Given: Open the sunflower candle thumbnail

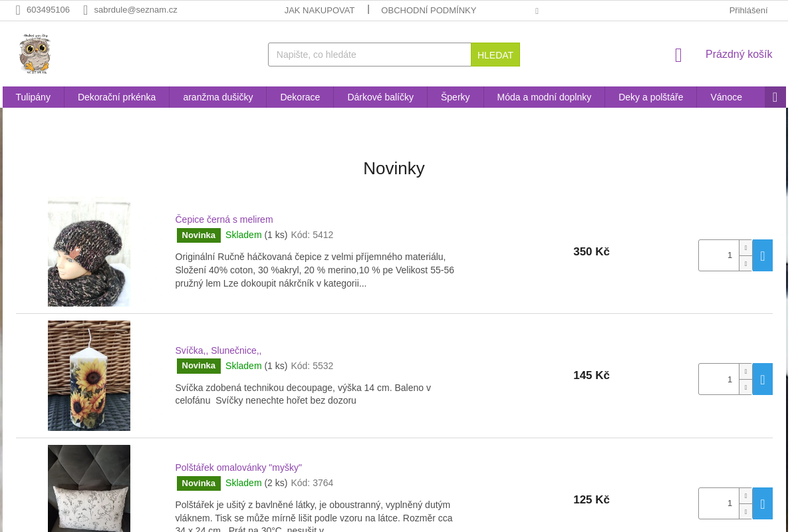Looking at the screenshot, I should (89, 376).
